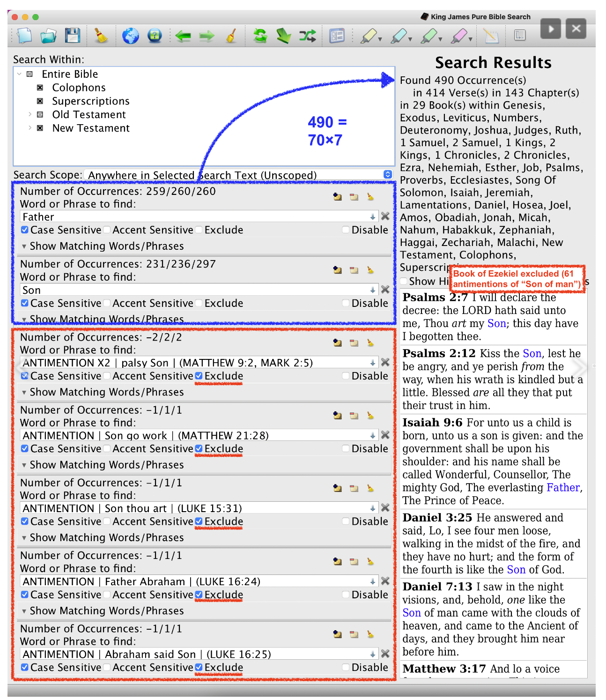Screen dimensions: 606x700
Task: Go forward with the green right arrow
Action: 207,36
